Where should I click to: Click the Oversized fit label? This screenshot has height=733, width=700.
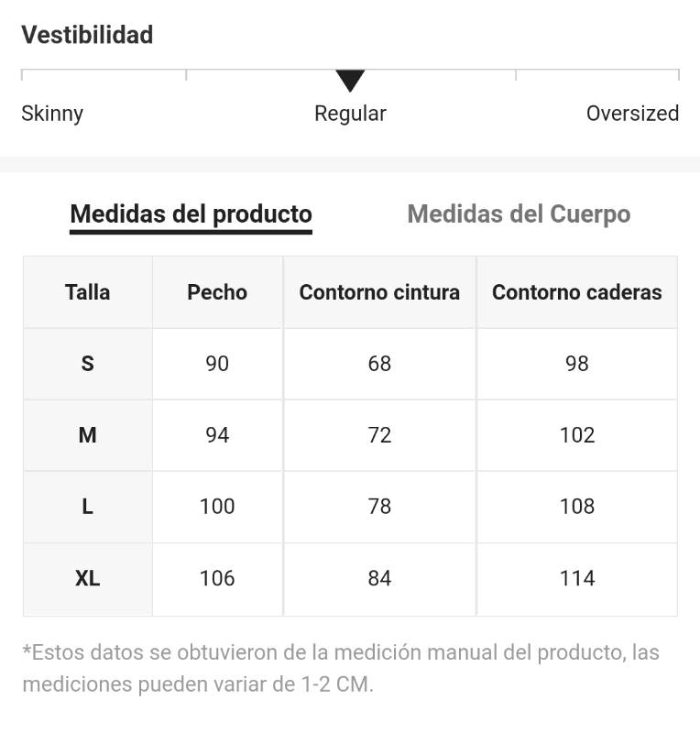pos(633,114)
